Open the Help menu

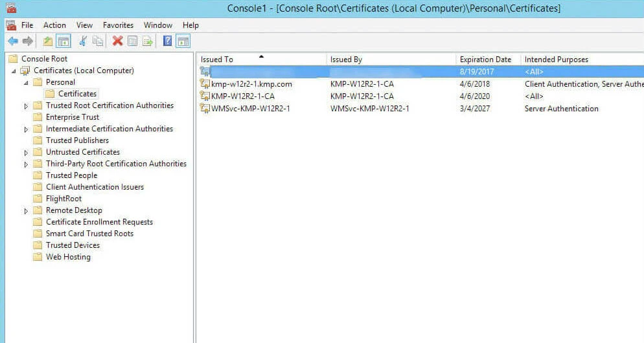pyautogui.click(x=190, y=25)
